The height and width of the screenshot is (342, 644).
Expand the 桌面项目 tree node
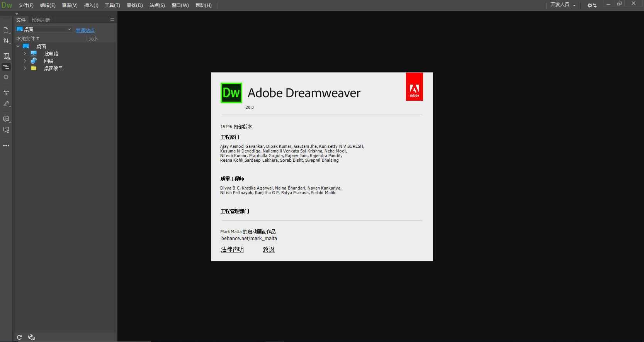point(25,68)
